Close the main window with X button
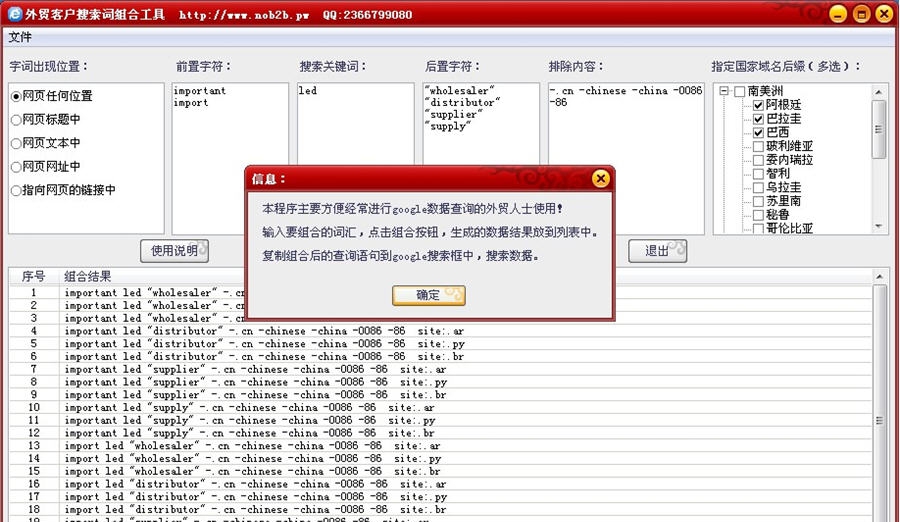Image resolution: width=900 pixels, height=522 pixels. (884, 14)
